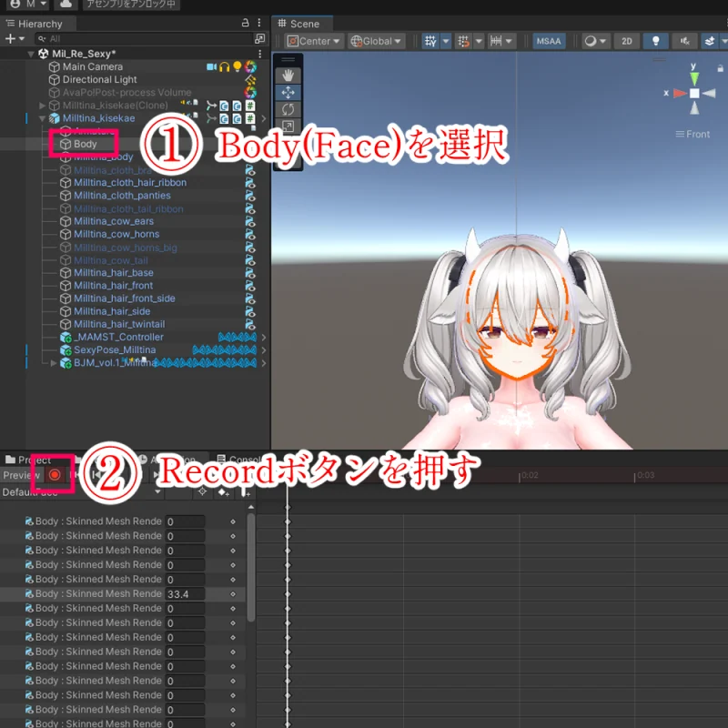Click the center cube of orientation gizmo
This screenshot has height=728, width=728.
(694, 94)
